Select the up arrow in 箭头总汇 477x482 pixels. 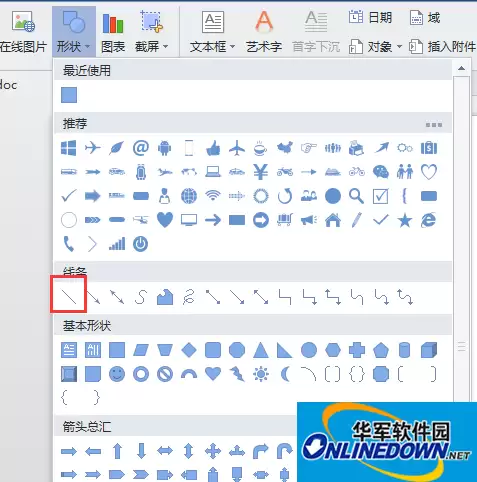click(117, 451)
